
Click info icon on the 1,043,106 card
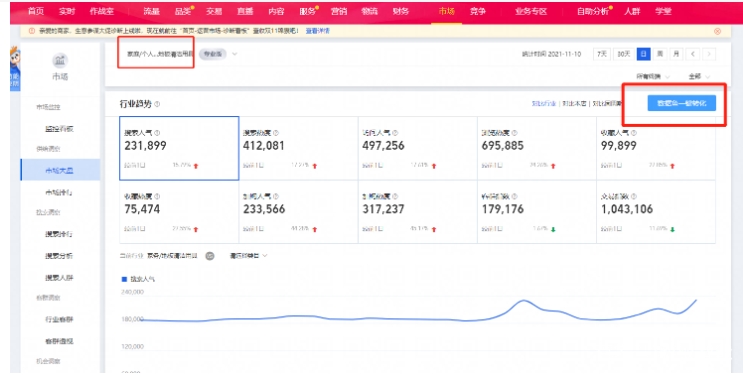(634, 196)
